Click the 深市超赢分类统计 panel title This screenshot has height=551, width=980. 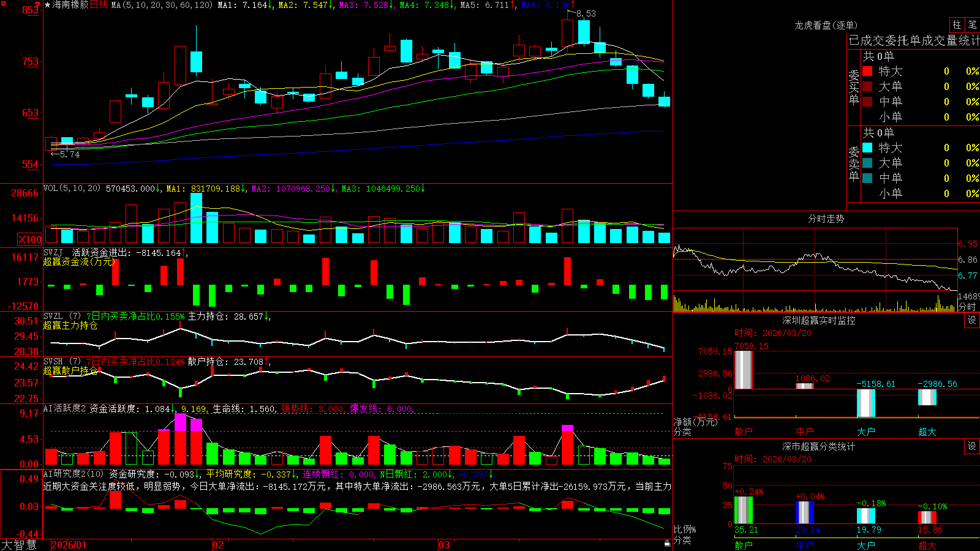click(818, 446)
